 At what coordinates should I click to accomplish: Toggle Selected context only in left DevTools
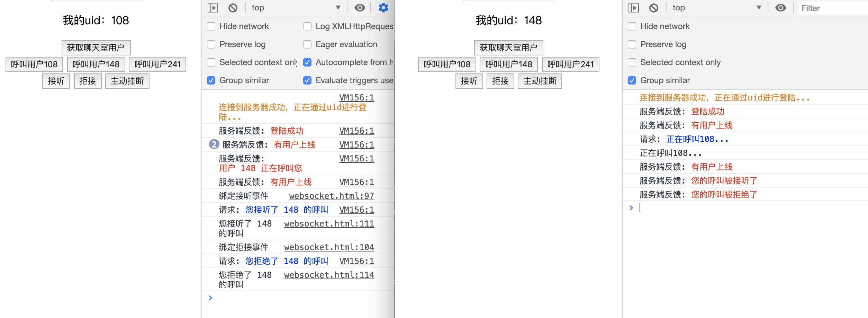211,62
